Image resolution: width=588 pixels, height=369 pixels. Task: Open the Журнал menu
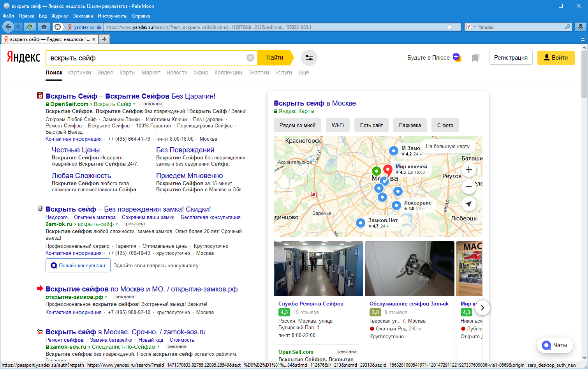(60, 16)
